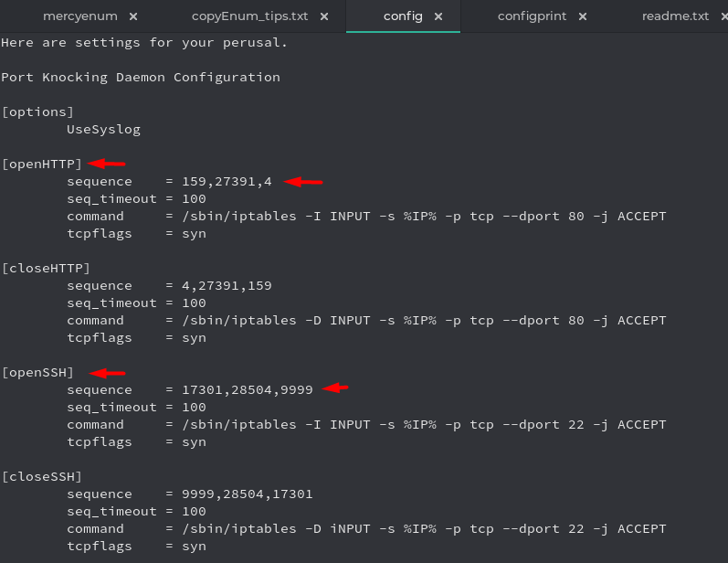
Task: Click the [closeSSH] section header
Action: point(41,476)
